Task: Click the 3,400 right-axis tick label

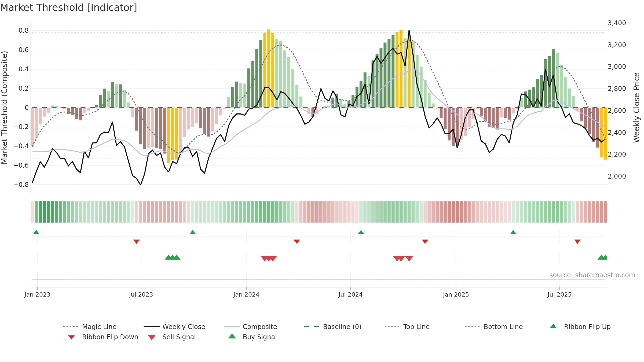Action: coord(617,23)
